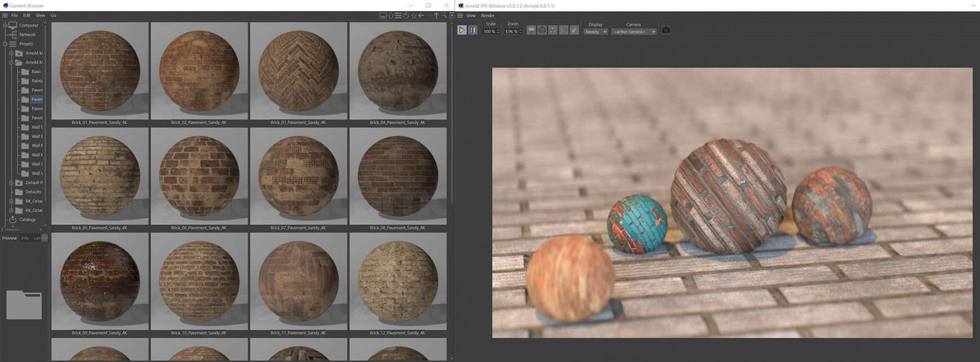Select the Computer tree item
980x362 pixels.
coord(29,25)
